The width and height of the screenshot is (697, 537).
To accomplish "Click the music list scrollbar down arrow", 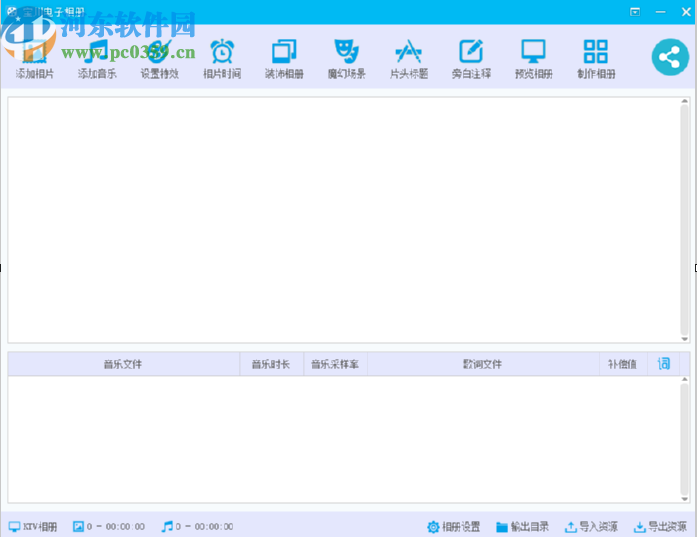I will 685,499.
